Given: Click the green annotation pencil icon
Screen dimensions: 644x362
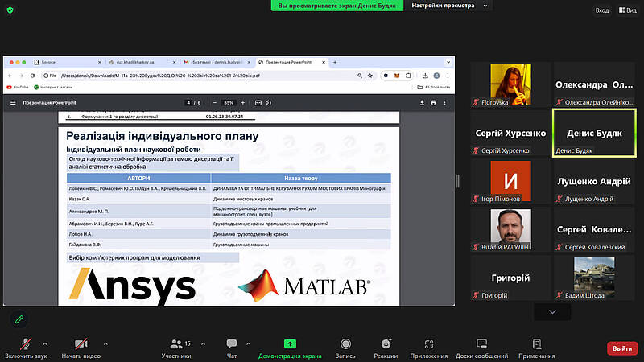Looking at the screenshot, I should coord(19,319).
